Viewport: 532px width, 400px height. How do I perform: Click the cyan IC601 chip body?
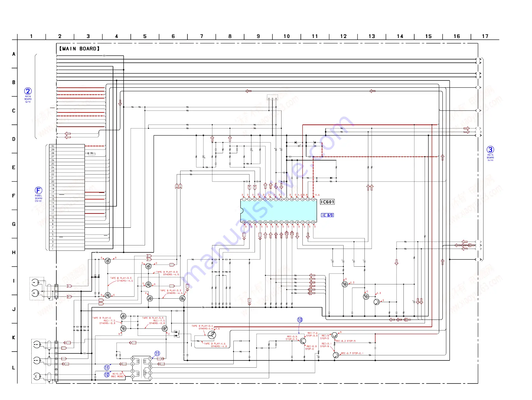(x=278, y=211)
